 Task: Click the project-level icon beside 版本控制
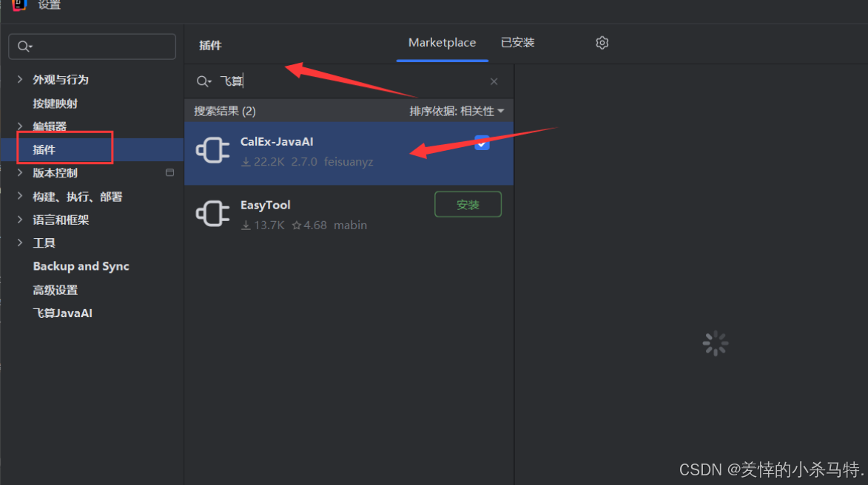(170, 172)
